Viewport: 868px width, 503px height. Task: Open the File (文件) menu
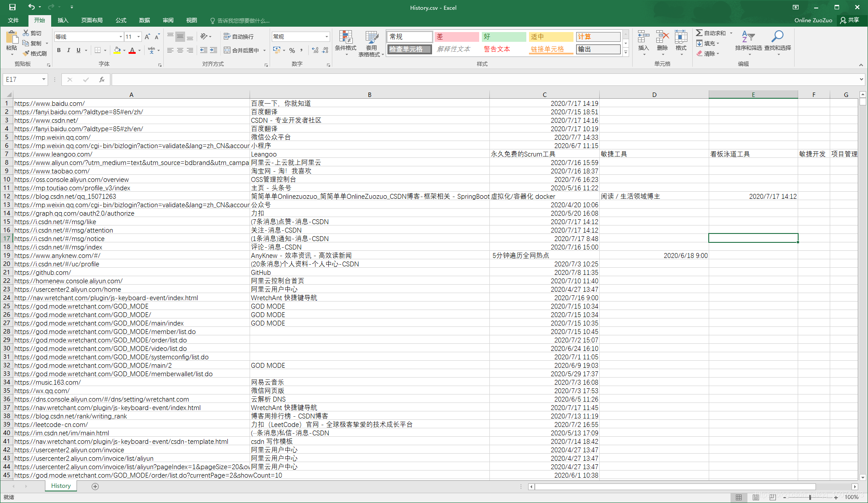tap(13, 20)
